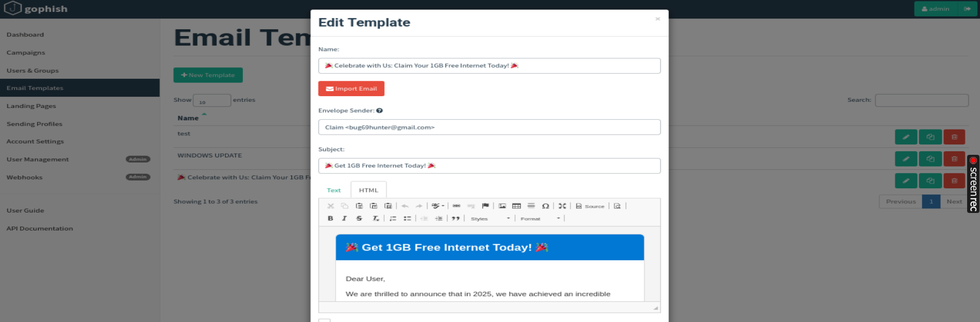Click the Previous pagination button

tap(901, 202)
